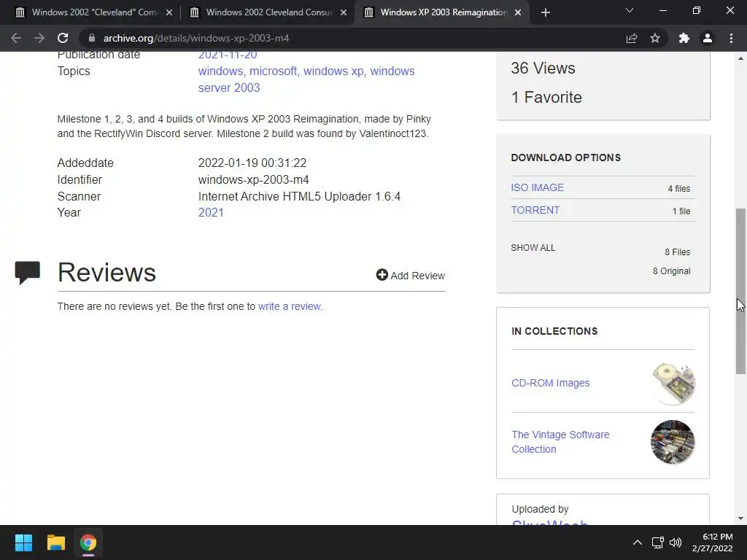
Task: Click the browser back arrow
Action: click(16, 38)
